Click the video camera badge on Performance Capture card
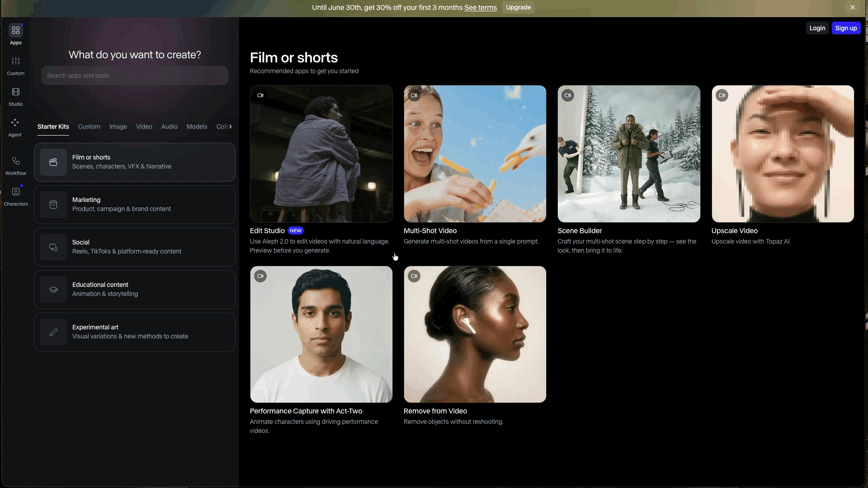868x488 pixels. click(260, 276)
